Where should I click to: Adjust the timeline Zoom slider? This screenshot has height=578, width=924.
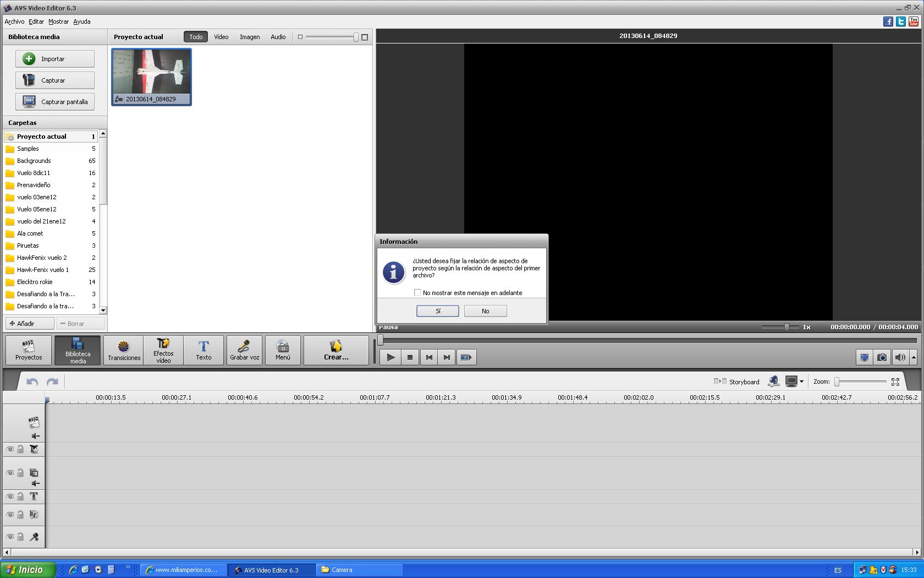click(x=837, y=381)
